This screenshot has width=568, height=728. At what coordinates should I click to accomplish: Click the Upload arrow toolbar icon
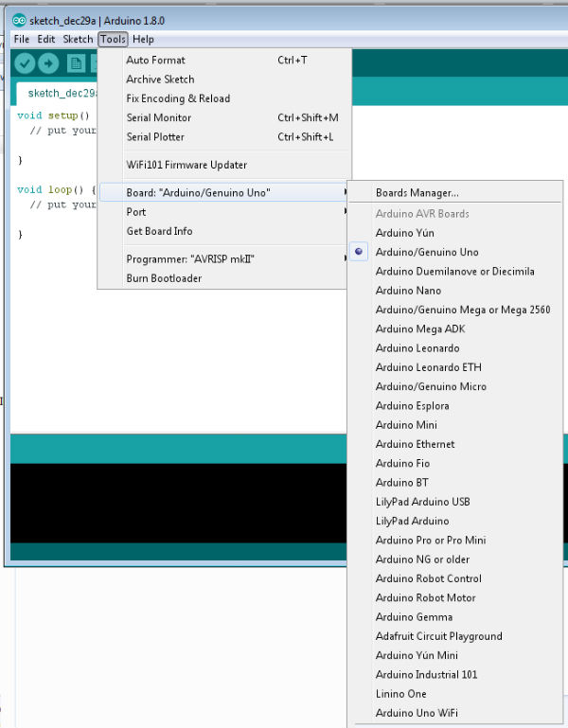(47, 63)
